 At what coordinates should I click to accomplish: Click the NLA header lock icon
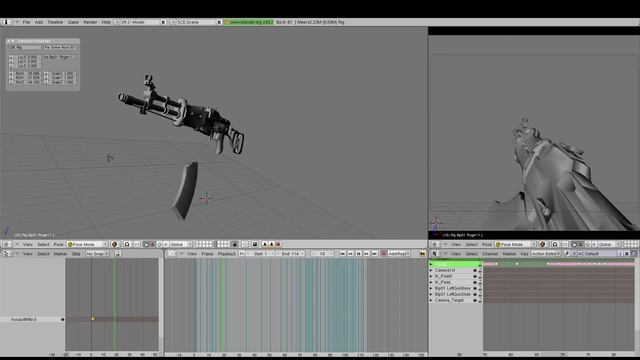click(x=118, y=253)
